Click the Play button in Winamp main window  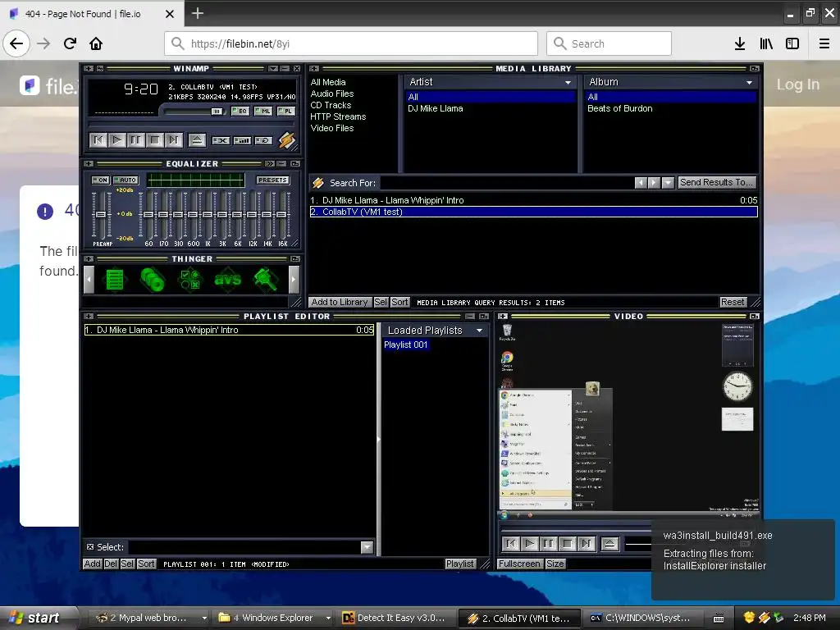point(116,140)
